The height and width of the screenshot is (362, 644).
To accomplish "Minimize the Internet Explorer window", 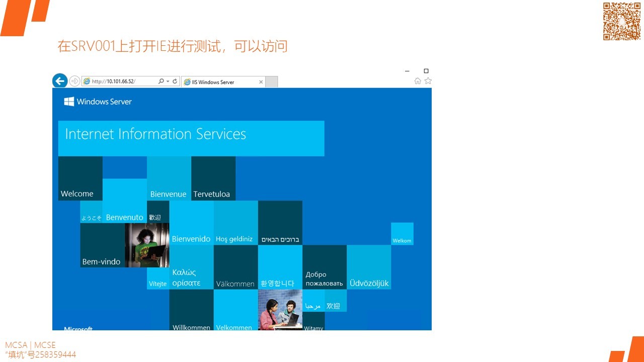I will (x=407, y=71).
